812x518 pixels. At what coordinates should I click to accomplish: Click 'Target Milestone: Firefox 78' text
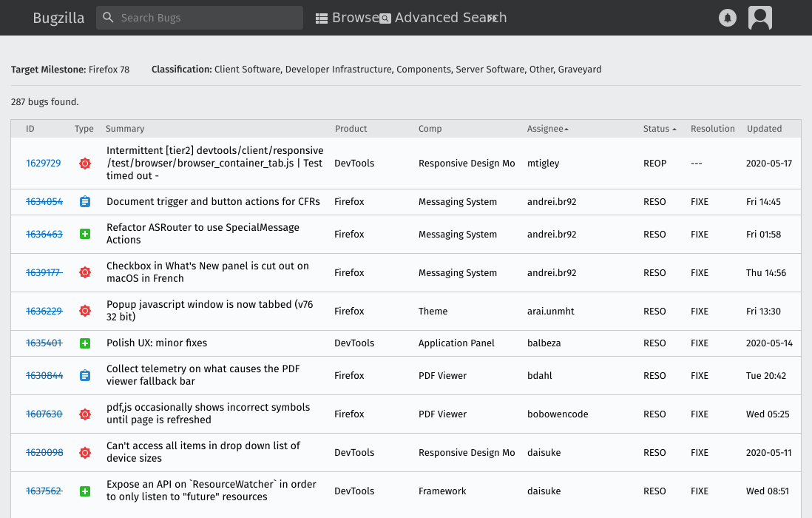click(x=70, y=70)
